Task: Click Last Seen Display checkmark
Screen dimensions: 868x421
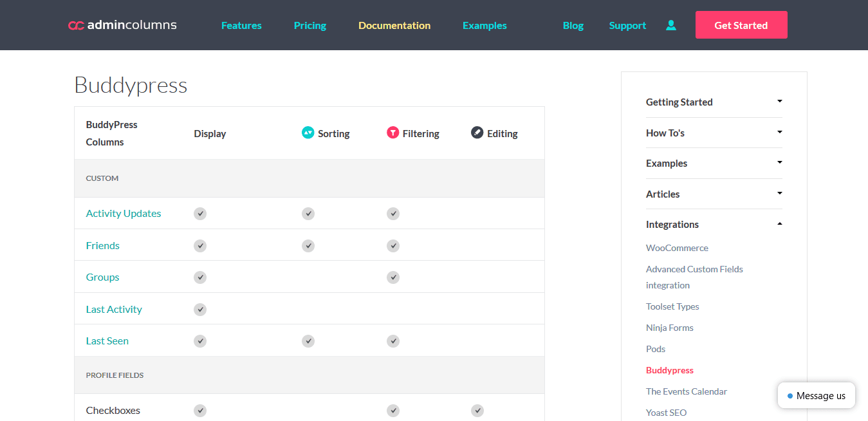Action: [x=200, y=341]
